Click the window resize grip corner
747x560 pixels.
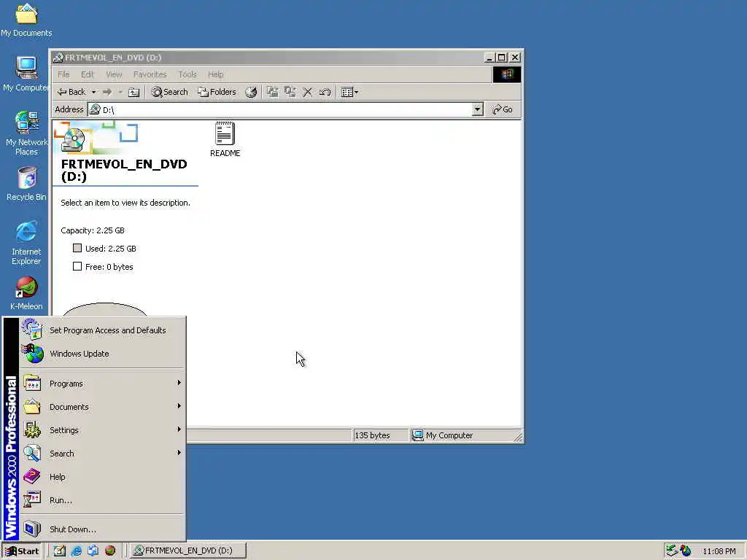518,437
